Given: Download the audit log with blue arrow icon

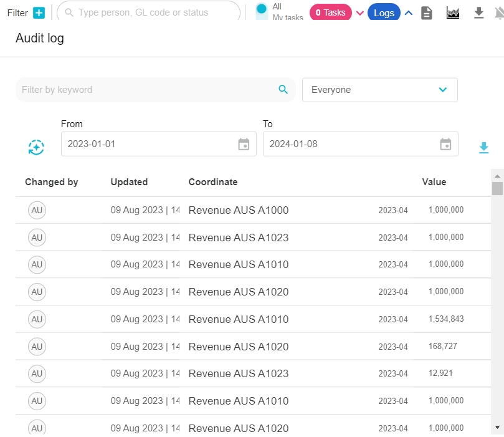Looking at the screenshot, I should pos(483,148).
